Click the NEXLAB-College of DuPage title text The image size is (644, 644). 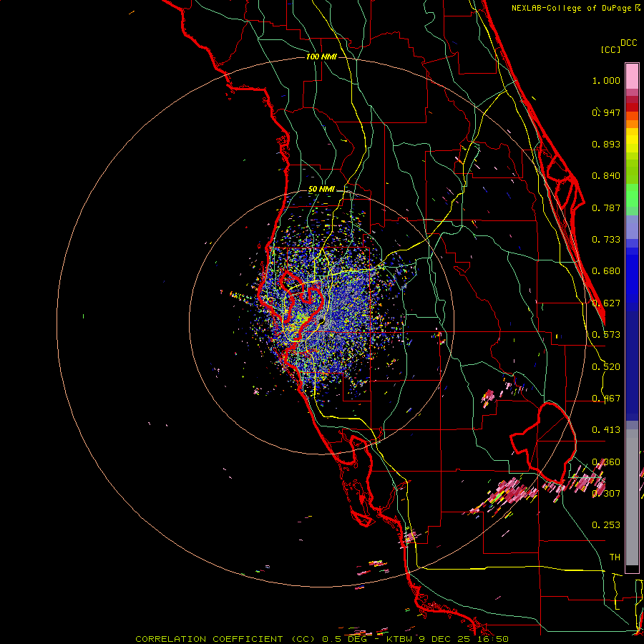tap(575, 8)
